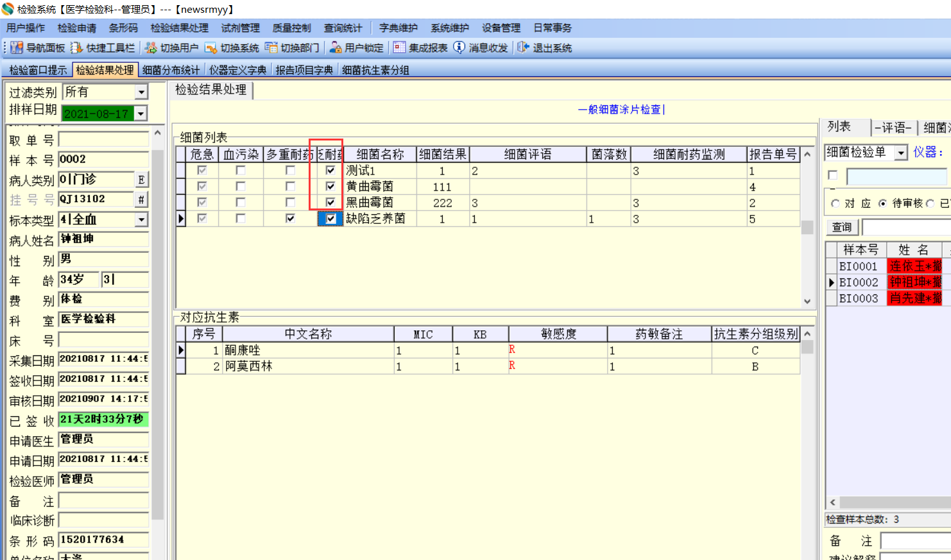Click the 细菌列表 scroll up arrow

click(x=807, y=154)
